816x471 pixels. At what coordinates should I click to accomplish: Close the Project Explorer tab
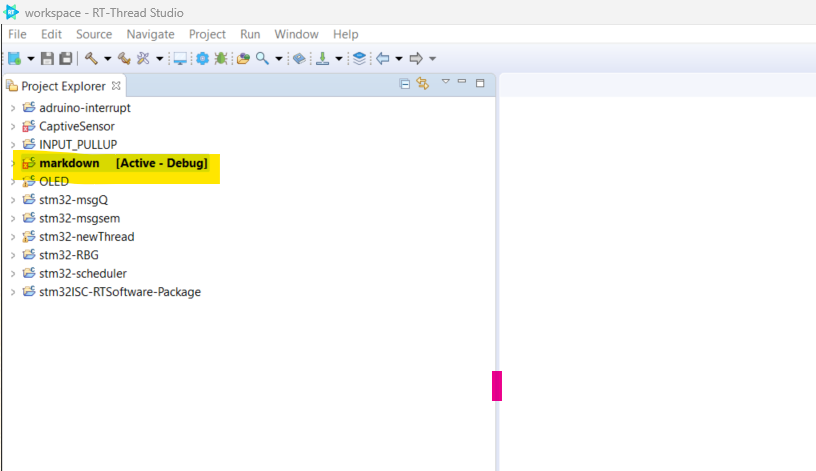pos(116,86)
